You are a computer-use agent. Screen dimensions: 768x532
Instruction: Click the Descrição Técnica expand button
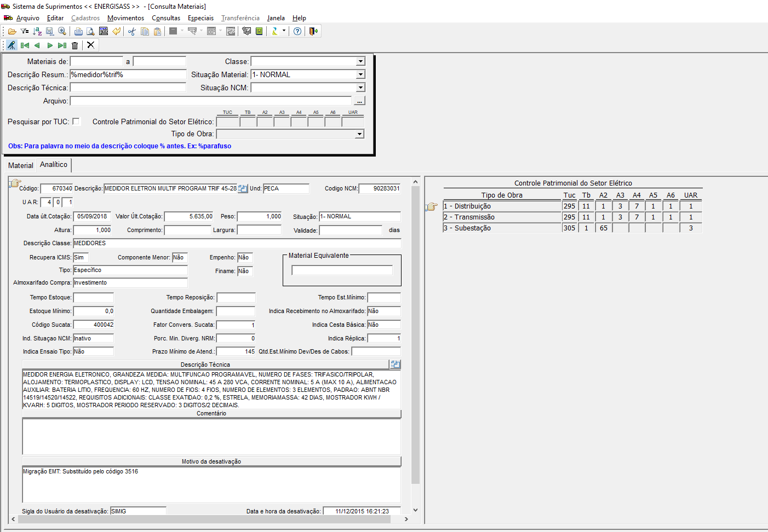pyautogui.click(x=396, y=365)
